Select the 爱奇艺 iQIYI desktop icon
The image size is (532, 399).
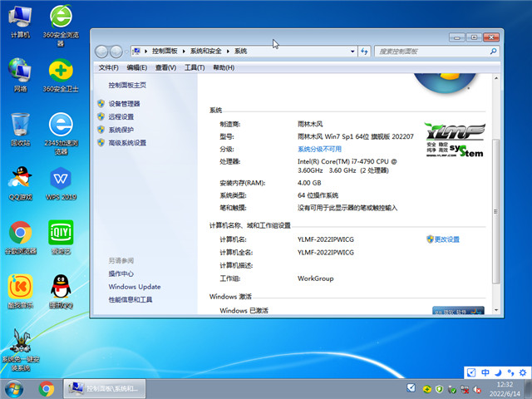pyautogui.click(x=61, y=238)
